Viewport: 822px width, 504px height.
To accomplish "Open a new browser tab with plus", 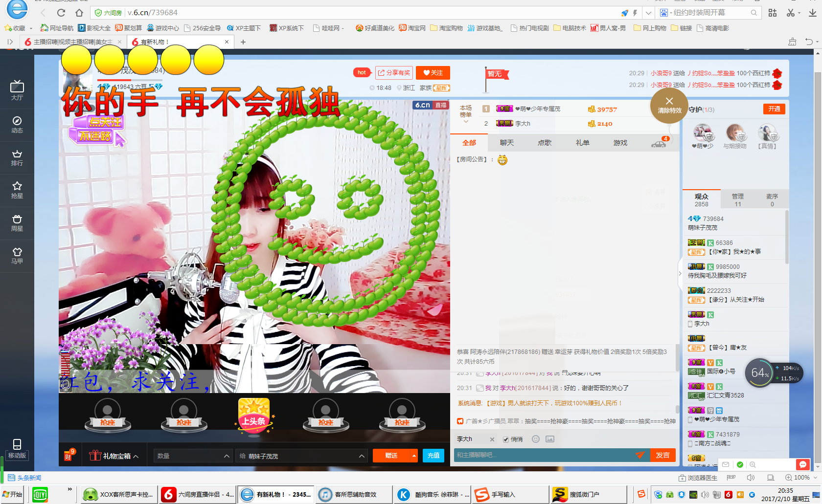I will click(243, 42).
